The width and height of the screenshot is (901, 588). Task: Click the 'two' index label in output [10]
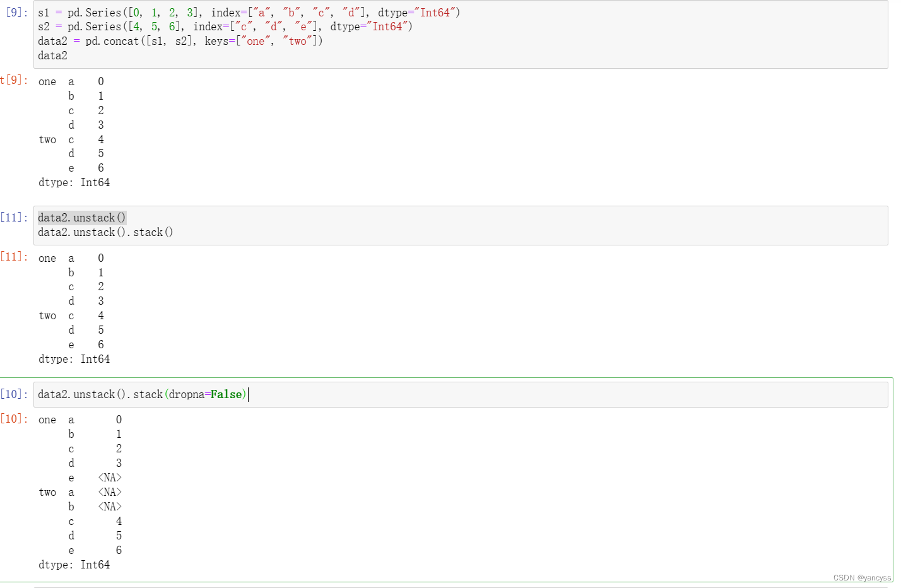point(47,492)
